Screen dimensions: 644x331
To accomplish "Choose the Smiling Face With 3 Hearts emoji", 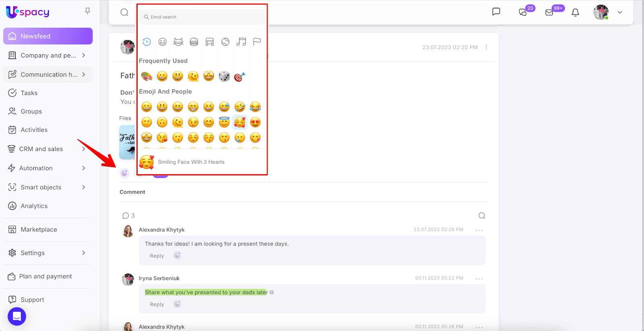I will (240, 122).
